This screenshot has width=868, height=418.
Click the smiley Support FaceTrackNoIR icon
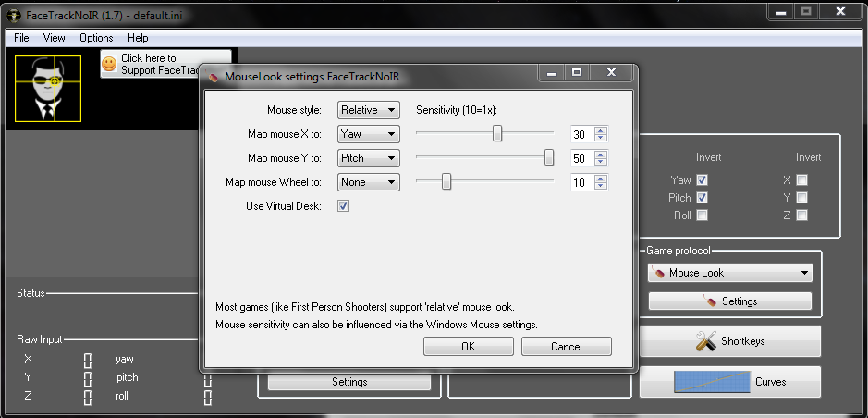(110, 64)
